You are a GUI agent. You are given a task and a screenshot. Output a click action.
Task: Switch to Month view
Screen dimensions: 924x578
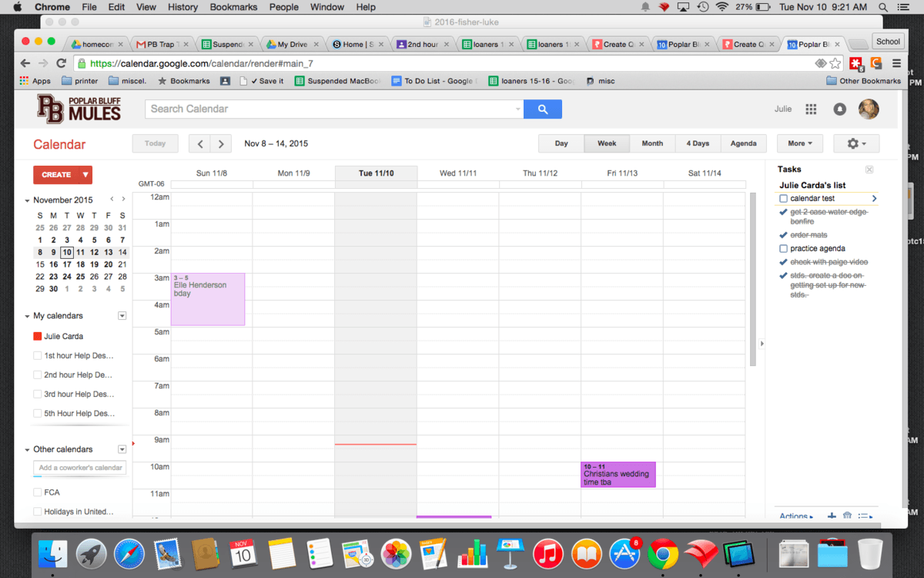click(652, 143)
